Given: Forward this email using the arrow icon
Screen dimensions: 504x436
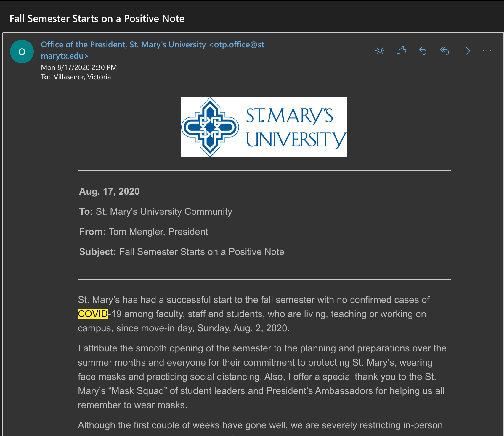Looking at the screenshot, I should pos(466,51).
